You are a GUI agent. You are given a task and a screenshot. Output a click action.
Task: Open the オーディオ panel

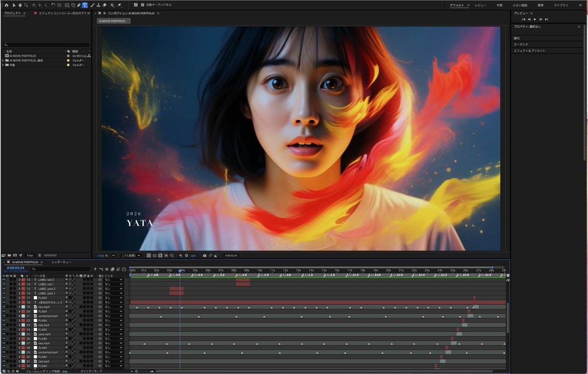521,44
